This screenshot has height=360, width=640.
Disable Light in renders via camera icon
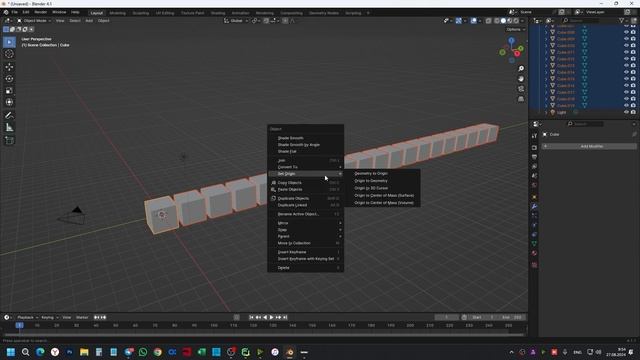pyautogui.click(x=633, y=112)
